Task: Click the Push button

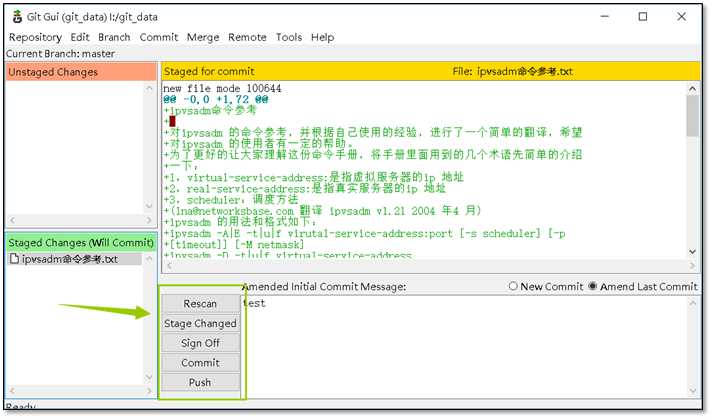Action: 200,382
